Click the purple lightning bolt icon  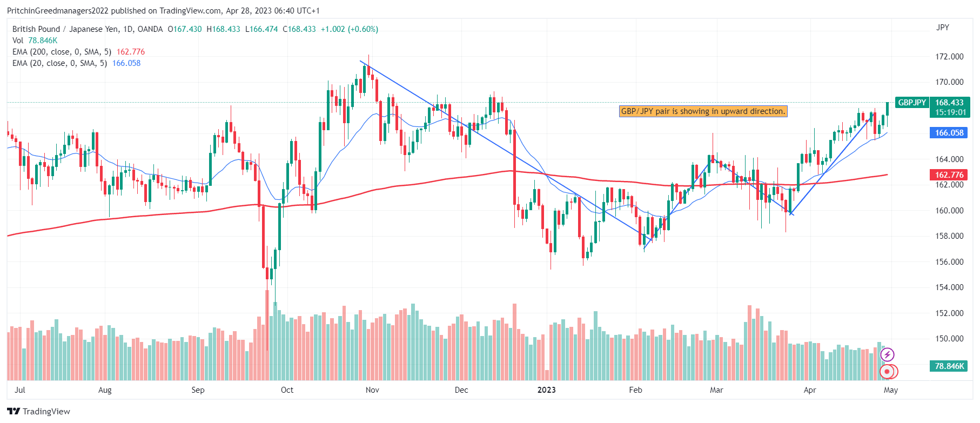[887, 355]
